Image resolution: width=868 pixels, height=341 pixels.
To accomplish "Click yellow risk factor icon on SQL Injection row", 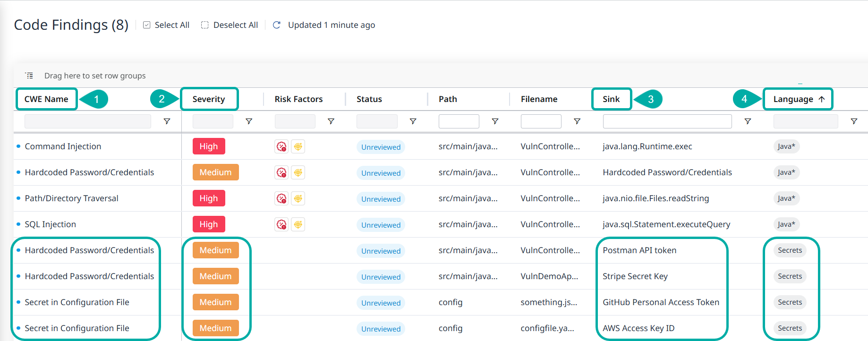I will pos(298,224).
